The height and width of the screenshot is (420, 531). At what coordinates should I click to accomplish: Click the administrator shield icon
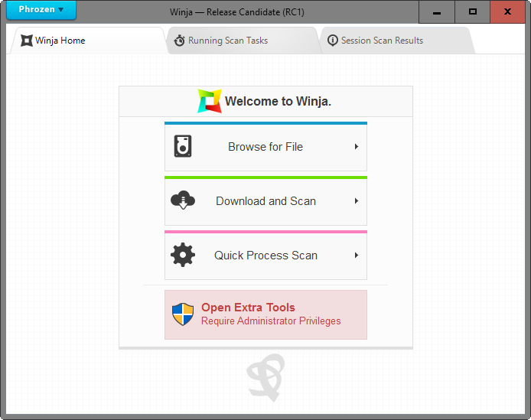(x=183, y=314)
